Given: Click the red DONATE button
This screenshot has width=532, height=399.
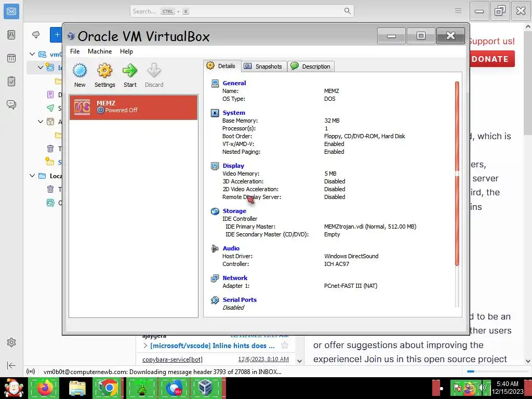Looking at the screenshot, I should [493, 59].
